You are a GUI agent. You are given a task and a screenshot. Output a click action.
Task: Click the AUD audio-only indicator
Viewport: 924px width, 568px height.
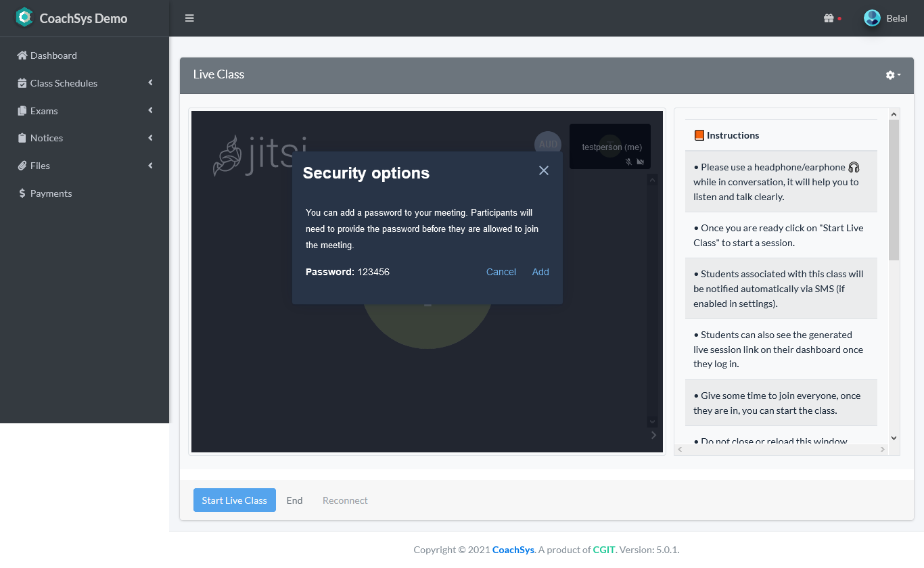coord(548,143)
